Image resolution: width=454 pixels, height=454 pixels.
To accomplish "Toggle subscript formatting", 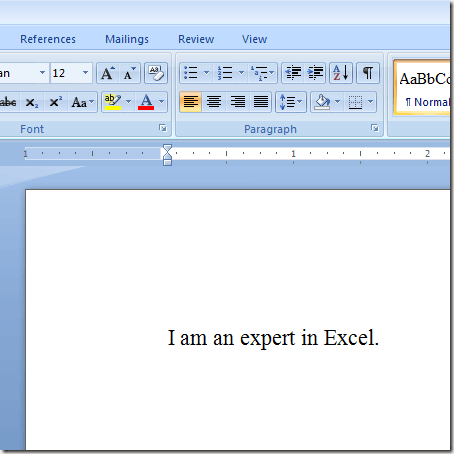I will coord(32,102).
